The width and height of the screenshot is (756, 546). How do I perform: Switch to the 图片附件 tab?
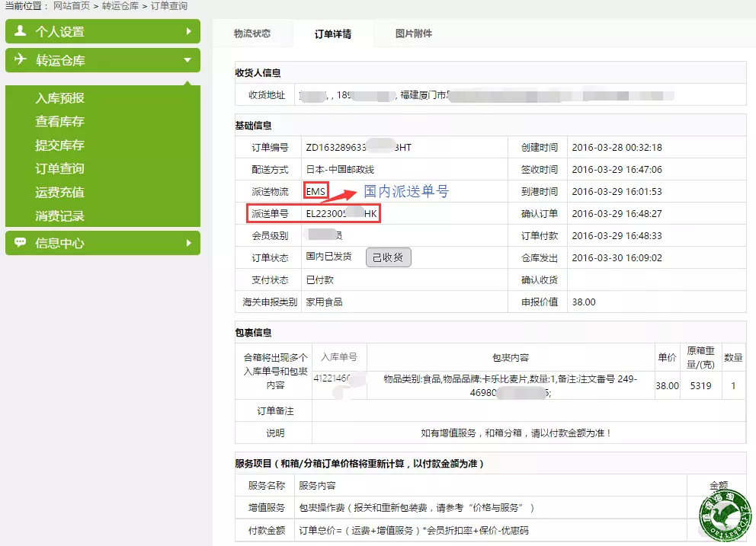click(414, 34)
